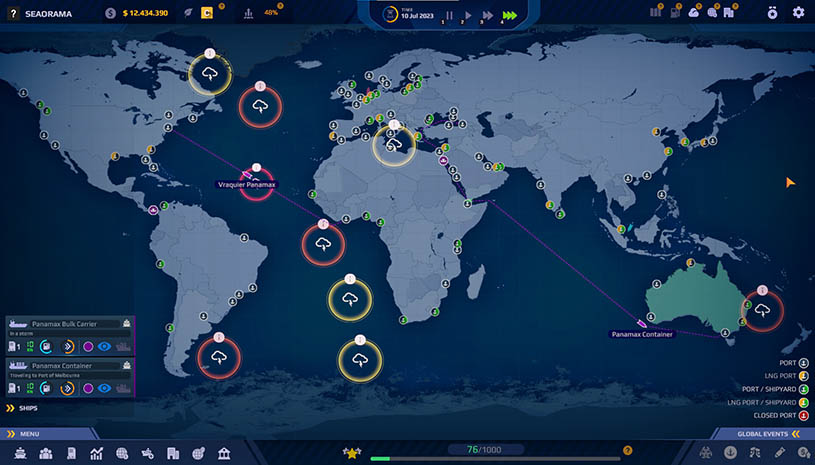
Task: Click the storm icon over Australia's east coast
Action: (762, 310)
